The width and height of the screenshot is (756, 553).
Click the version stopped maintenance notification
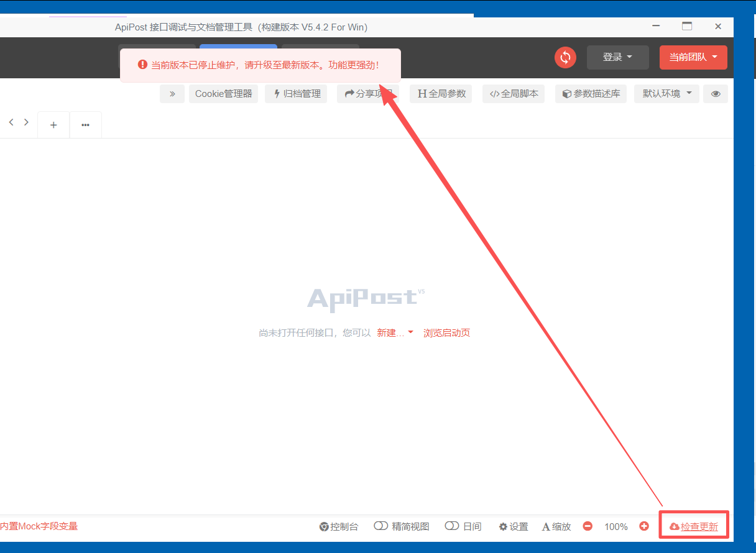tap(260, 65)
